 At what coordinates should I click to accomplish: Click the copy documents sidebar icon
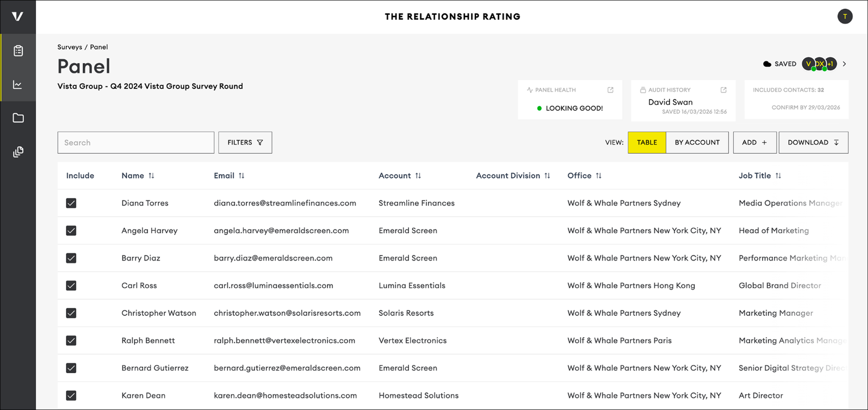(x=18, y=152)
